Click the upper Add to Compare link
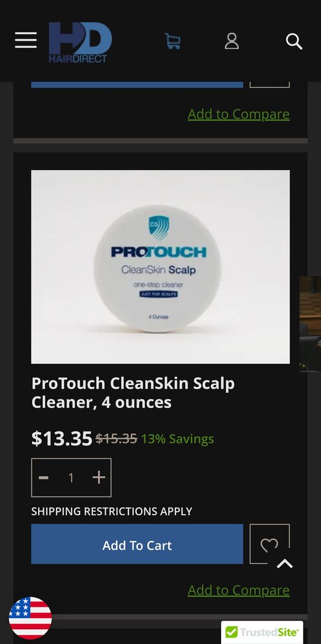This screenshot has height=644, width=321. pos(238,114)
